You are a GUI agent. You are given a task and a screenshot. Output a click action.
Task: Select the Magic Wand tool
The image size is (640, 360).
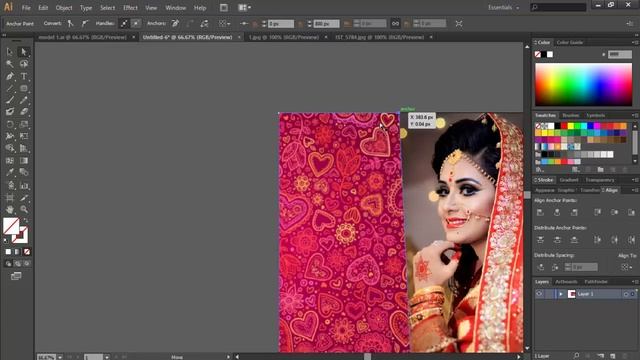(x=9, y=64)
